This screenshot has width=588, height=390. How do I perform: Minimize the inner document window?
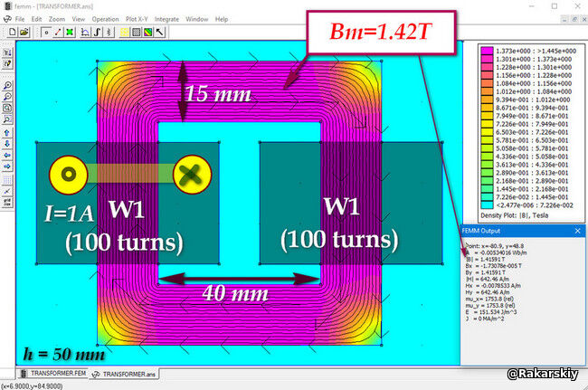[564, 19]
